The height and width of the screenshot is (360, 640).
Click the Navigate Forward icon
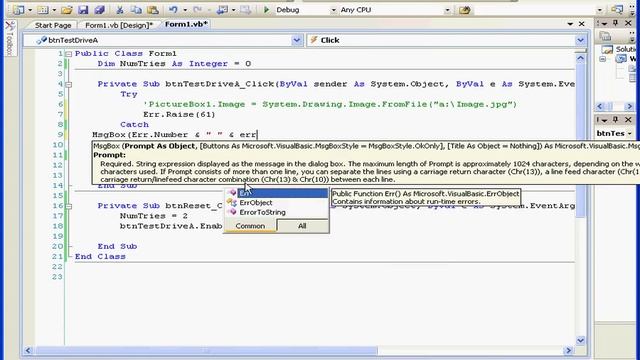pyautogui.click(x=245, y=9)
